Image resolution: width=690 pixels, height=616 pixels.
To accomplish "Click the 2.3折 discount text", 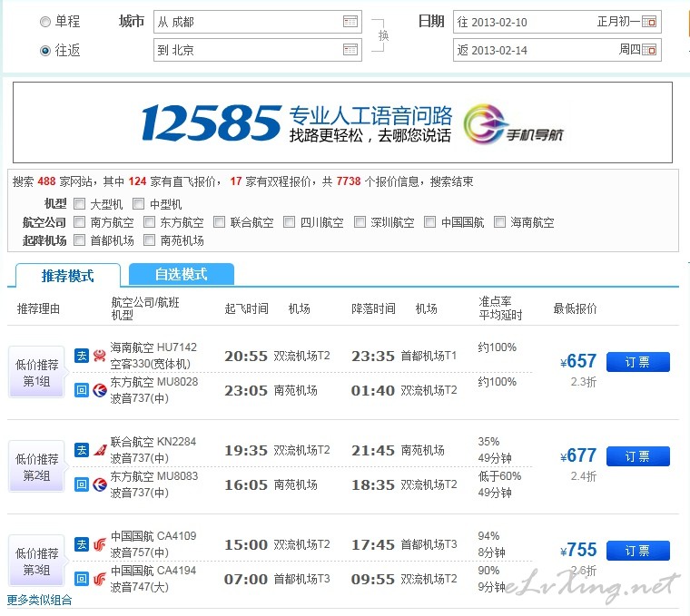I will [584, 382].
